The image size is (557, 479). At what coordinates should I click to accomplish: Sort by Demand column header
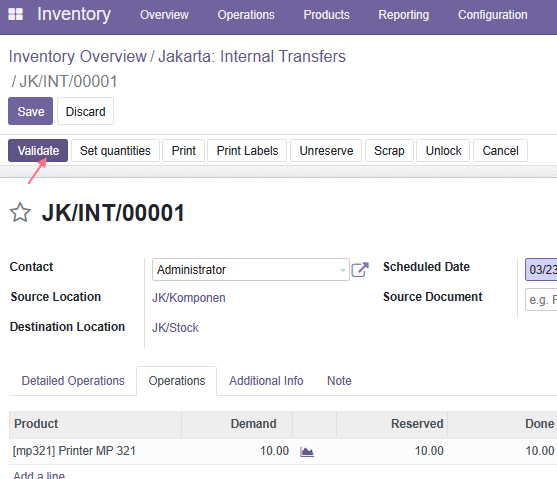[237, 424]
